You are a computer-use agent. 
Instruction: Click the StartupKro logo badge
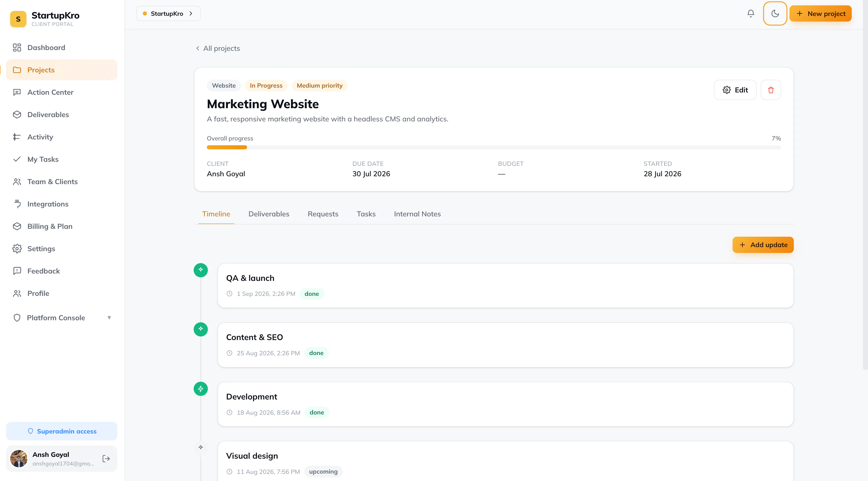tap(18, 19)
